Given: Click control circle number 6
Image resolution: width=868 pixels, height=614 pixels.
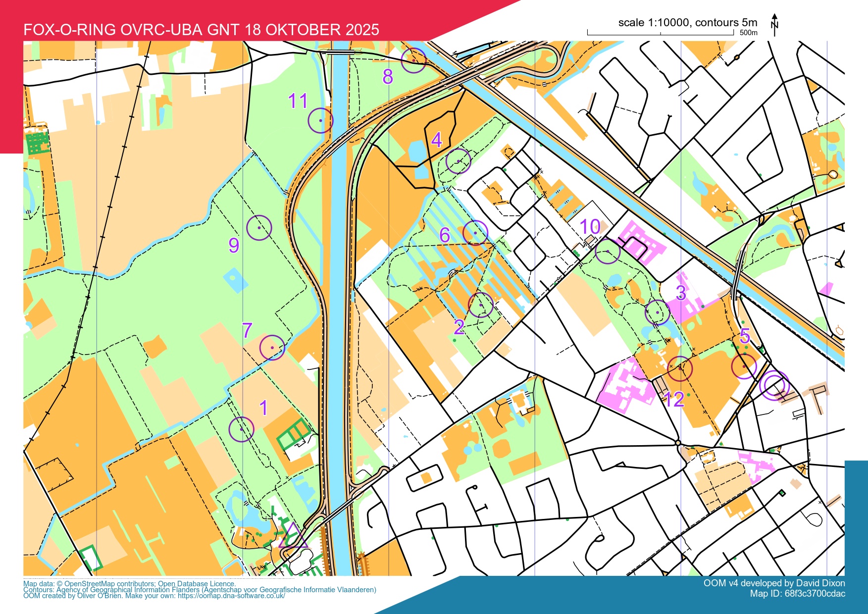Looking at the screenshot, I should click(x=475, y=233).
